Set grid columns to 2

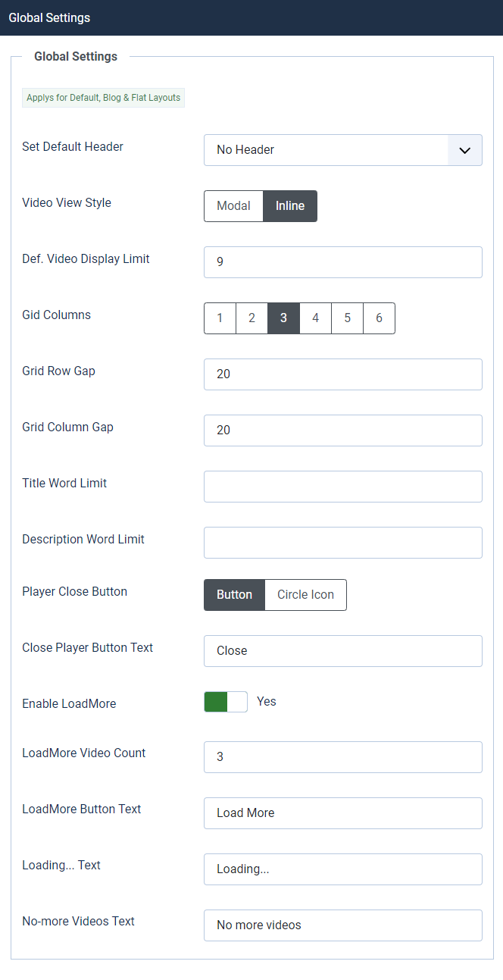coord(251,318)
